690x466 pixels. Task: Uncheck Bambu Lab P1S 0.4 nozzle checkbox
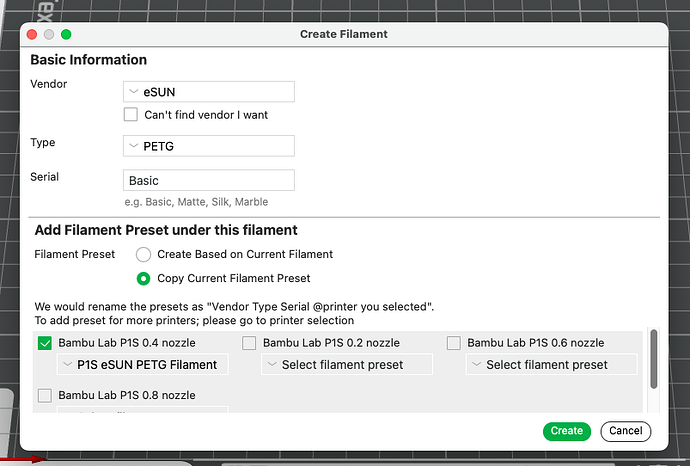(x=45, y=343)
